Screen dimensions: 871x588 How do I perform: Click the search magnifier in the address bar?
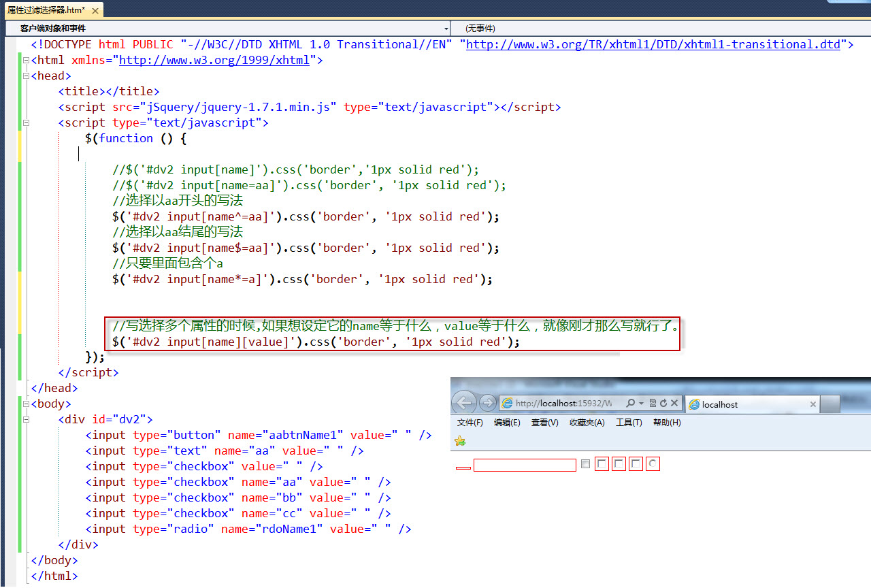pyautogui.click(x=631, y=403)
